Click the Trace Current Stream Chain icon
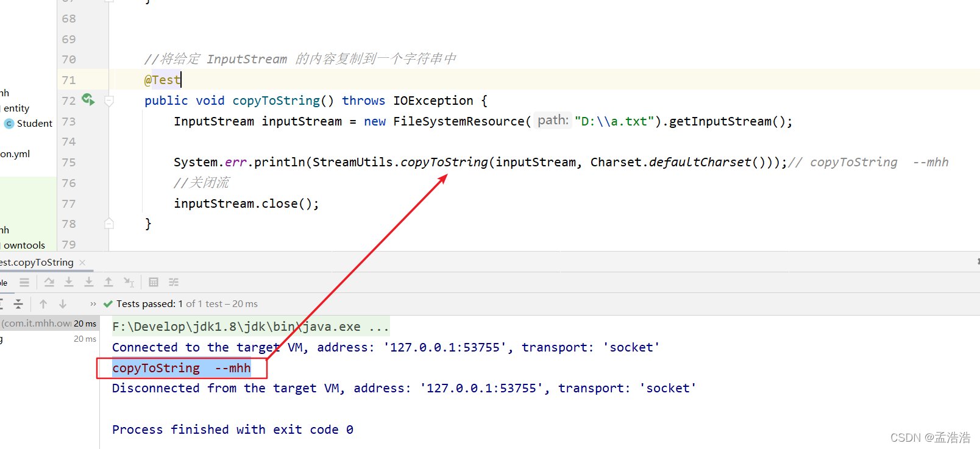Image resolution: width=980 pixels, height=449 pixels. point(174,282)
